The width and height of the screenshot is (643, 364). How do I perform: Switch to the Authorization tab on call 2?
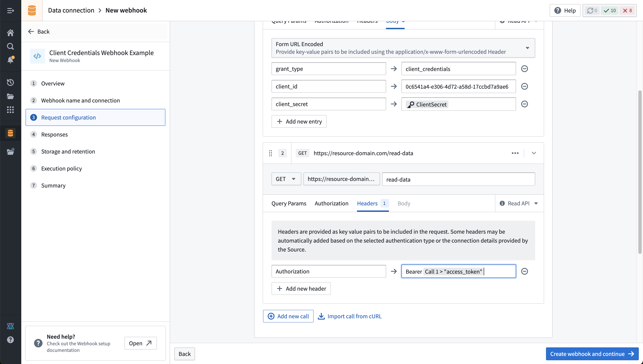(331, 203)
